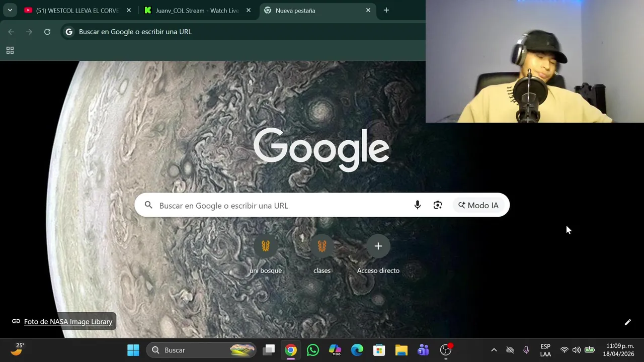Open the clases shortcut
644x362 pixels.
pyautogui.click(x=322, y=255)
